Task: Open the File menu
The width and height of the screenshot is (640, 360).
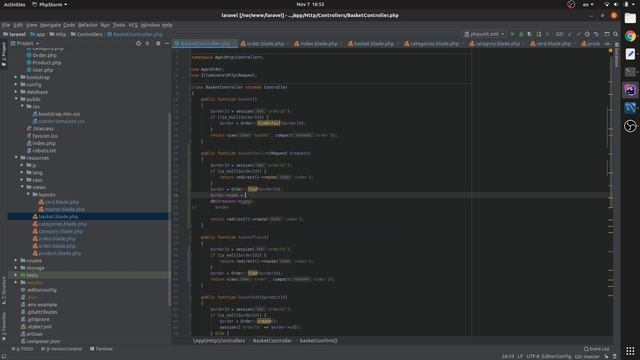Action: click(x=6, y=25)
